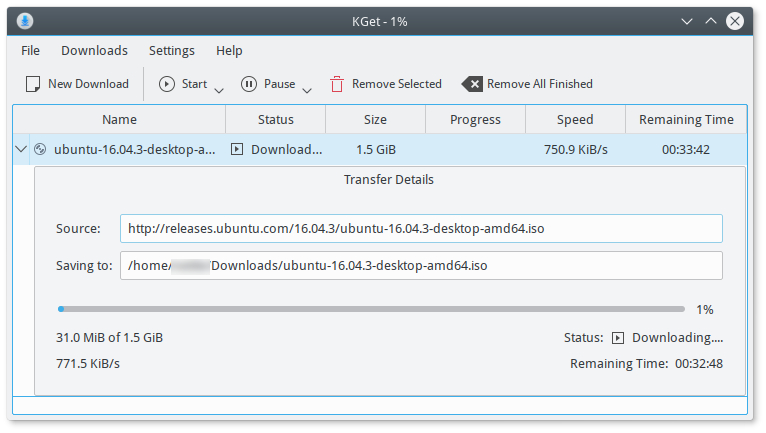Click the Saving to path field
Image resolution: width=766 pixels, height=433 pixels.
pos(420,266)
